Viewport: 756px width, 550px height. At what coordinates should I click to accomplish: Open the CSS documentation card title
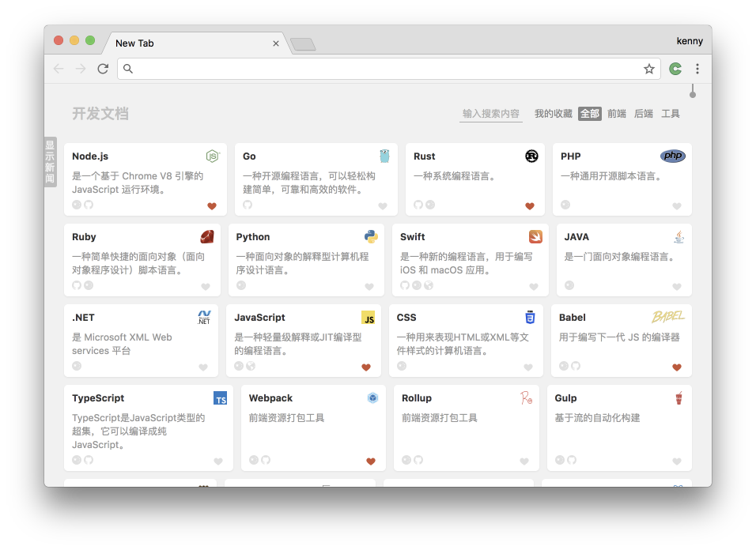pos(406,318)
